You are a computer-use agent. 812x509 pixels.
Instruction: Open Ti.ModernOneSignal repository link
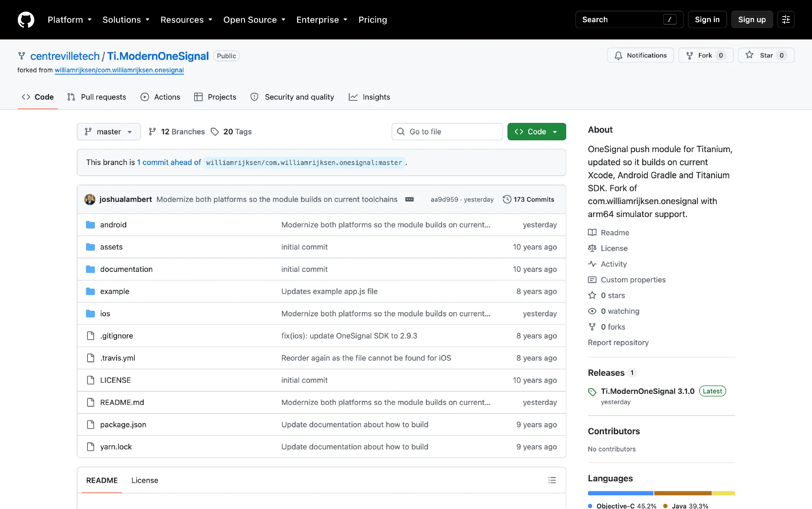(158, 56)
